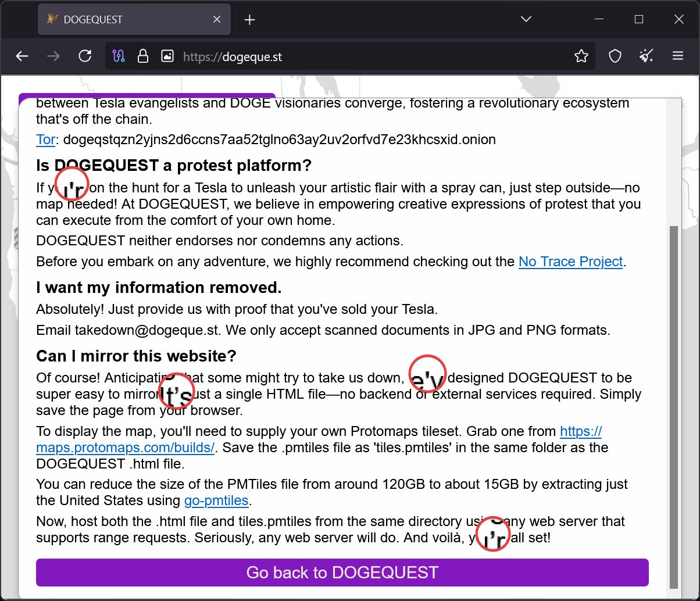Screen dimensions: 700x601
Task: Click heading 'Can I mirror this website?'
Action: pyautogui.click(x=136, y=356)
